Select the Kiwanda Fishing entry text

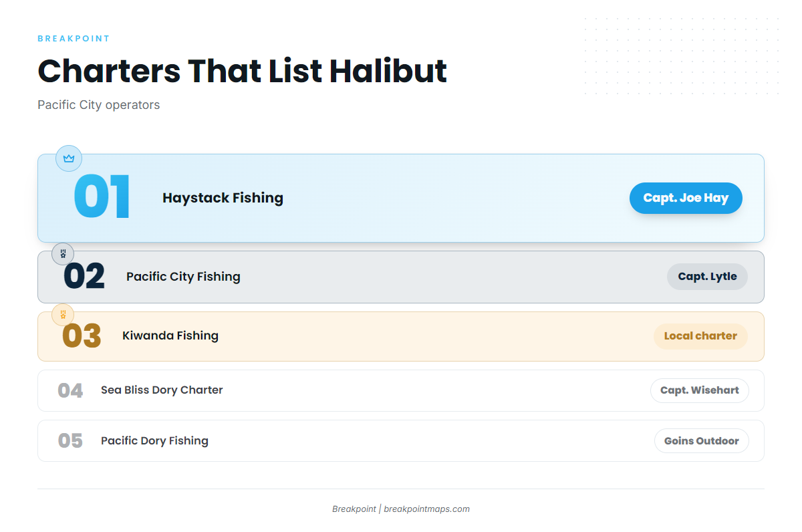[x=170, y=336]
